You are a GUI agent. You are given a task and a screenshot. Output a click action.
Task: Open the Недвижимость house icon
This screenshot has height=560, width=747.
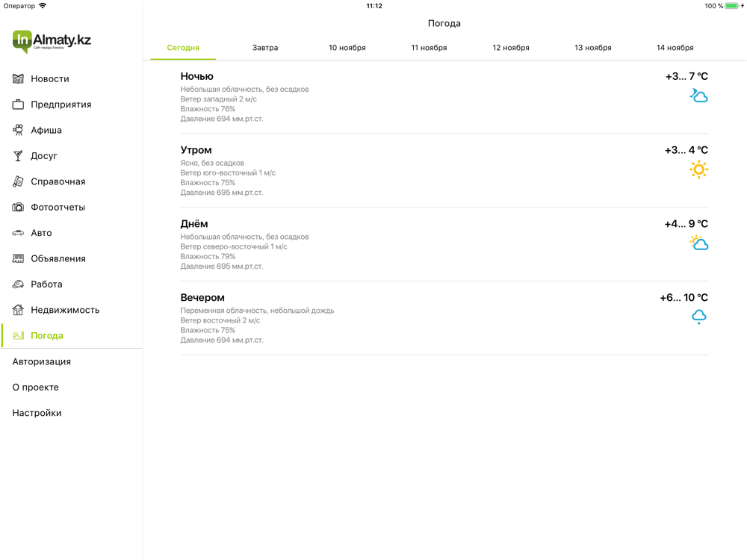tap(18, 310)
